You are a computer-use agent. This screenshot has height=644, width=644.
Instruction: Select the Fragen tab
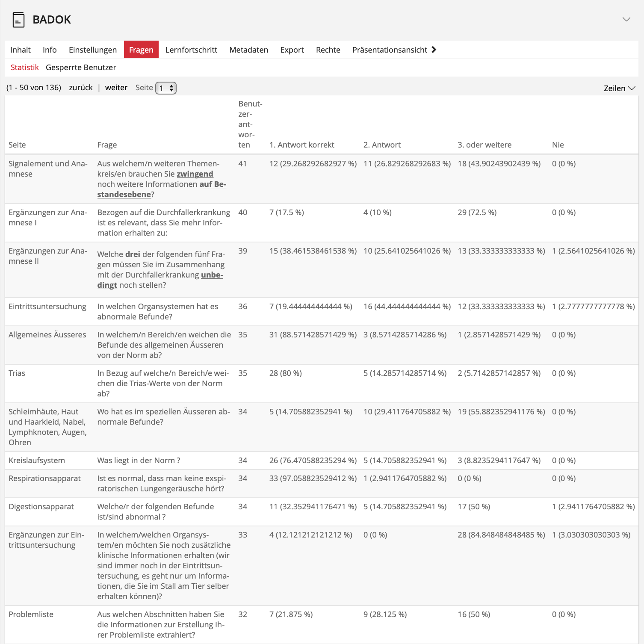(x=141, y=50)
